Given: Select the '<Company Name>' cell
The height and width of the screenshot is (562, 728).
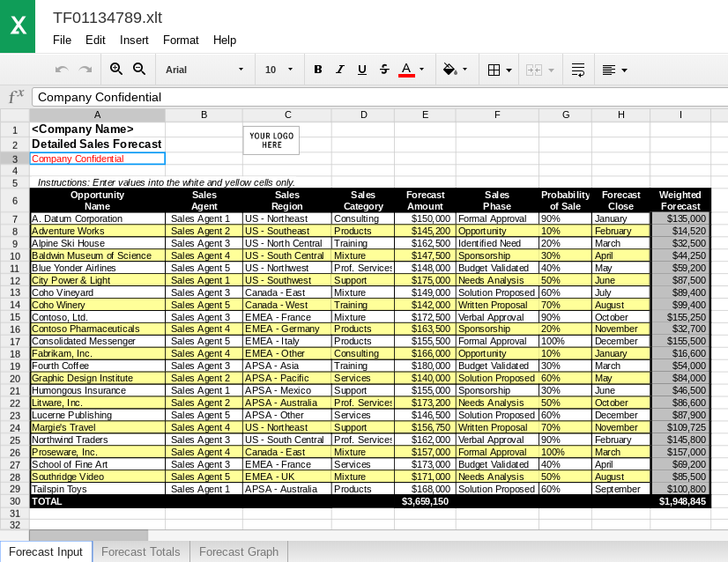Looking at the screenshot, I should (97, 129).
